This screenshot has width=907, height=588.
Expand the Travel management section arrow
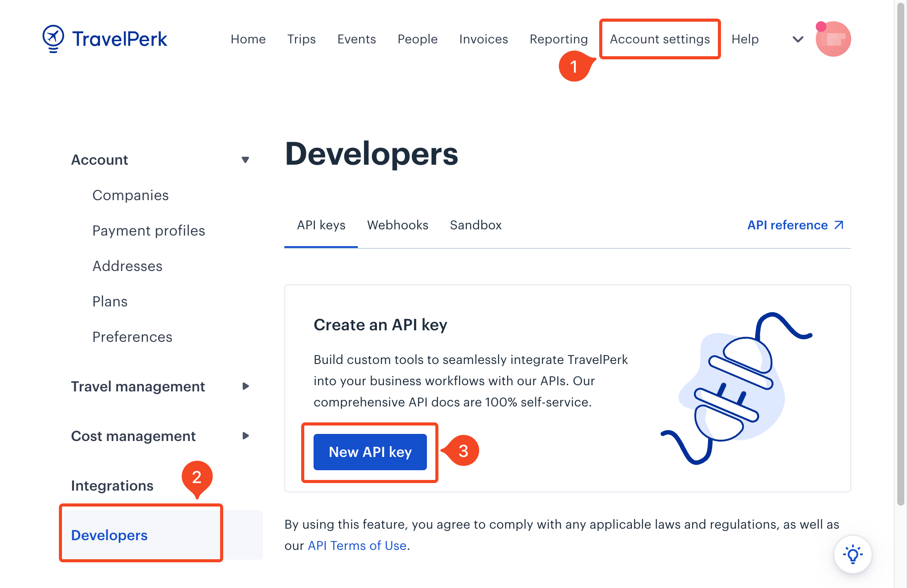[x=246, y=387]
